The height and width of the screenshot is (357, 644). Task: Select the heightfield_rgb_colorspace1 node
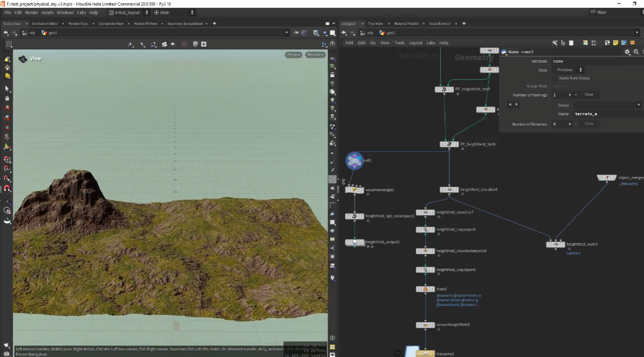pyautogui.click(x=355, y=217)
